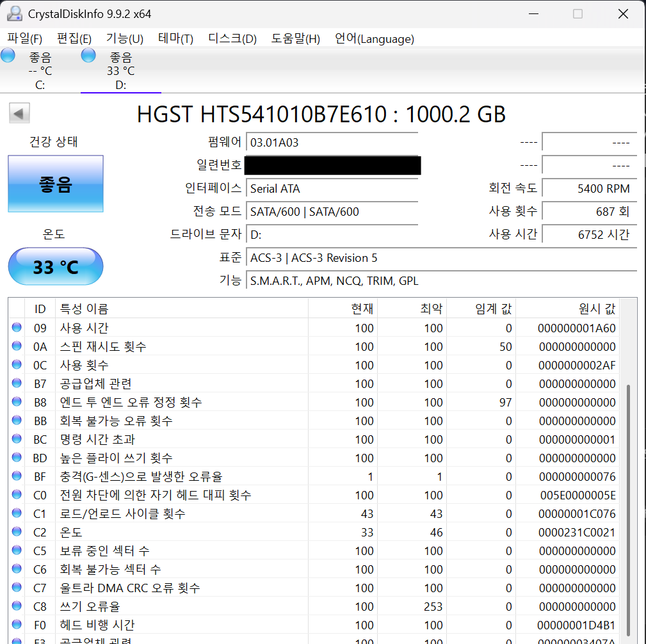Select the attribute name 명령 시간 초과
The width and height of the screenshot is (646, 644).
(x=98, y=439)
